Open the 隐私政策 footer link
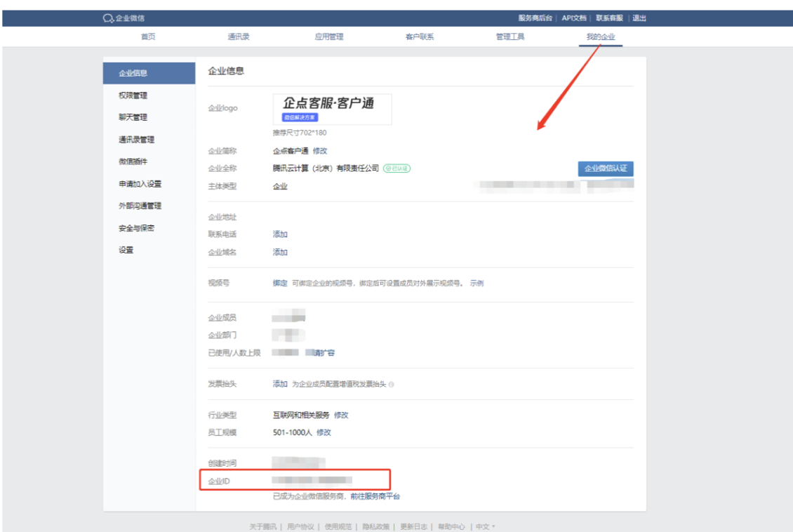The height and width of the screenshot is (532, 793). pos(375,527)
